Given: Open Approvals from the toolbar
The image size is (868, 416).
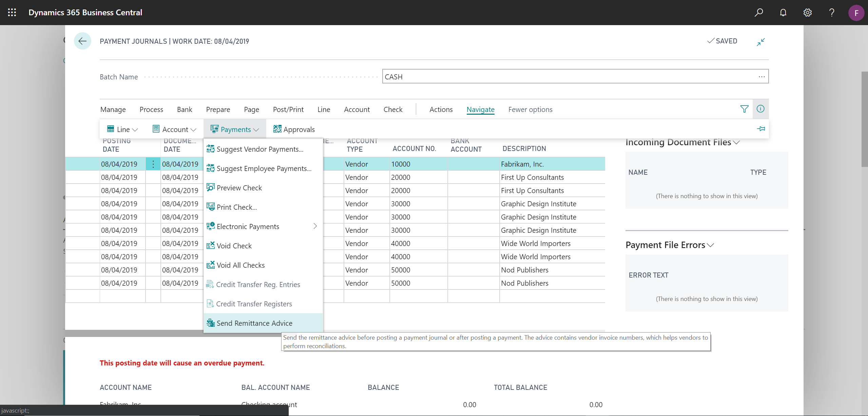Looking at the screenshot, I should pos(294,129).
